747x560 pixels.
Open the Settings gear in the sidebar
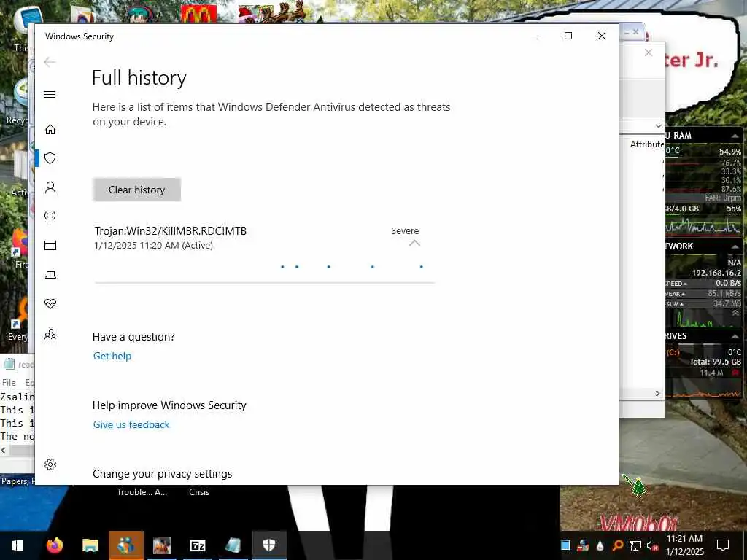(50, 464)
